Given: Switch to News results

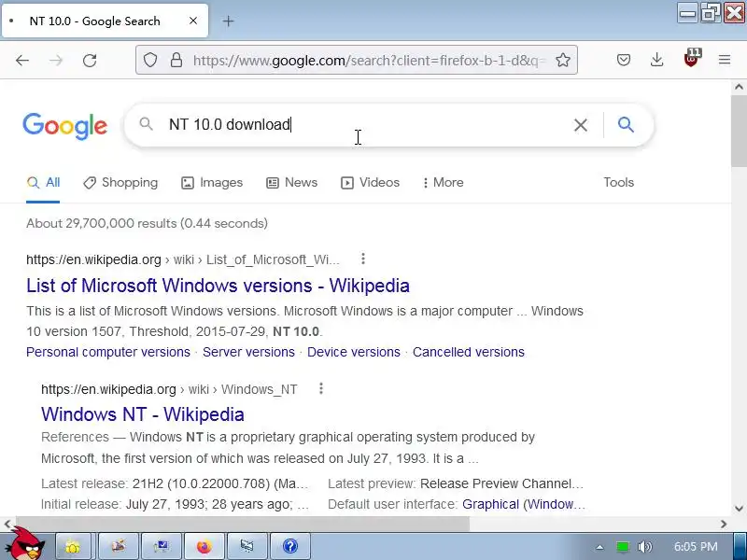Looking at the screenshot, I should point(291,182).
